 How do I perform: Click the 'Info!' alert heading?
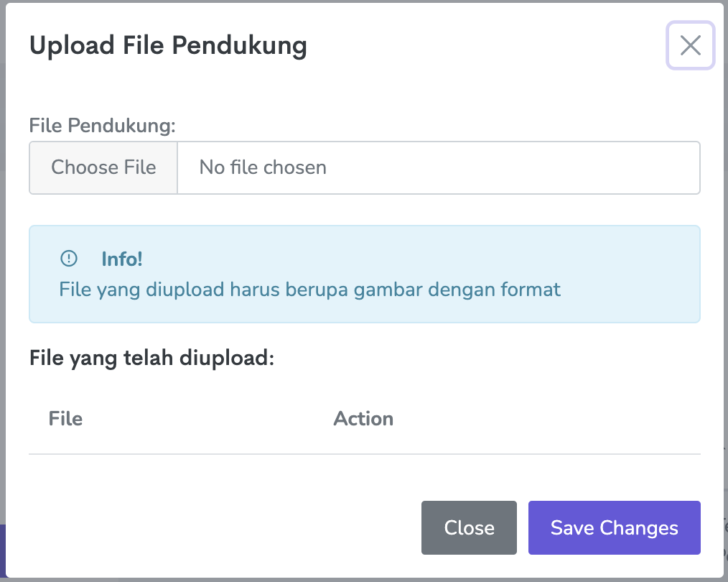[x=122, y=259]
